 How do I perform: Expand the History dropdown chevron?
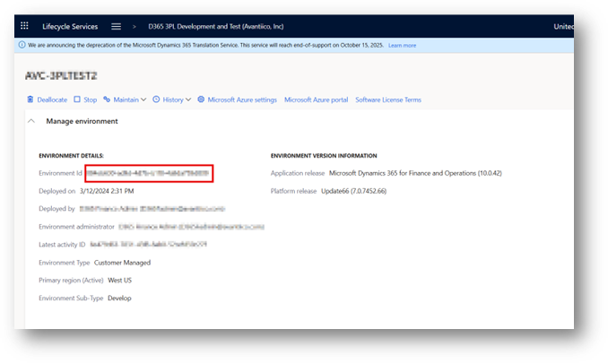188,100
